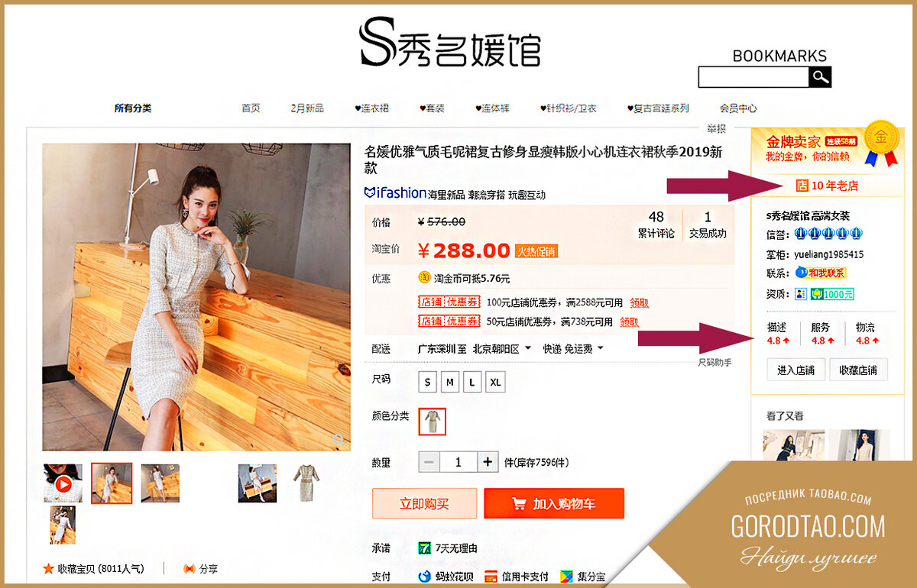Screen dimensions: 917x588
Task: Claim the 50元 store coupon 领取
Action: [x=629, y=322]
